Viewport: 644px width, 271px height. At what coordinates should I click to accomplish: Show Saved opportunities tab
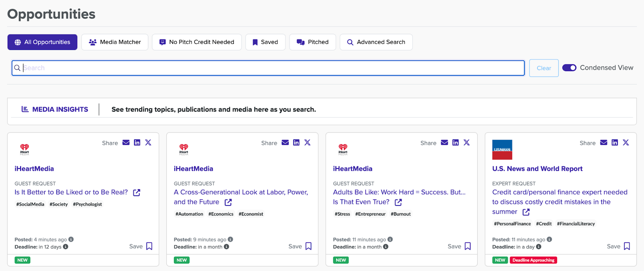point(265,42)
